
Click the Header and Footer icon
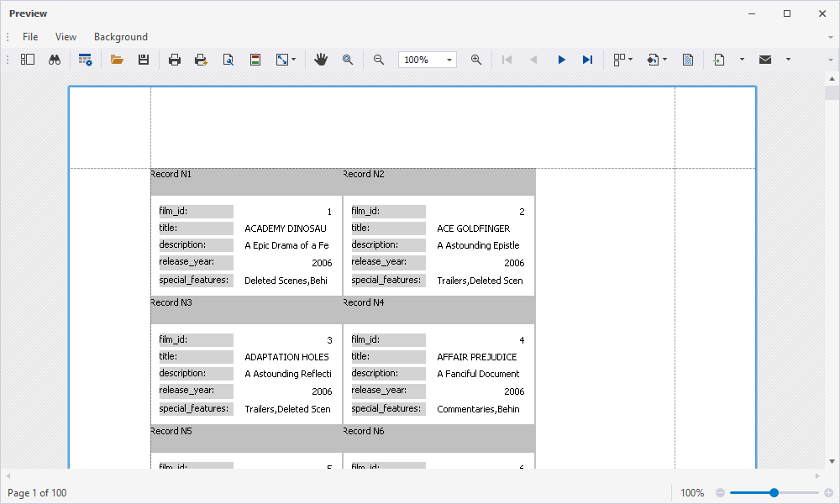tap(255, 60)
